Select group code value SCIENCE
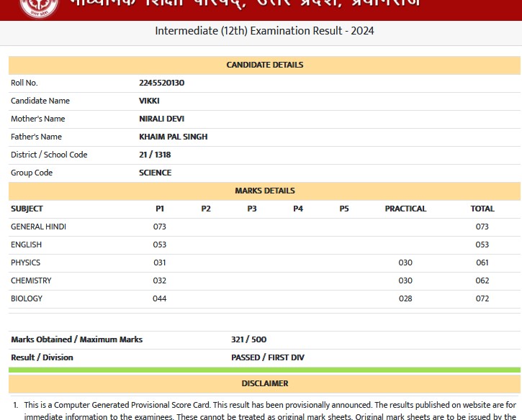 pos(155,173)
